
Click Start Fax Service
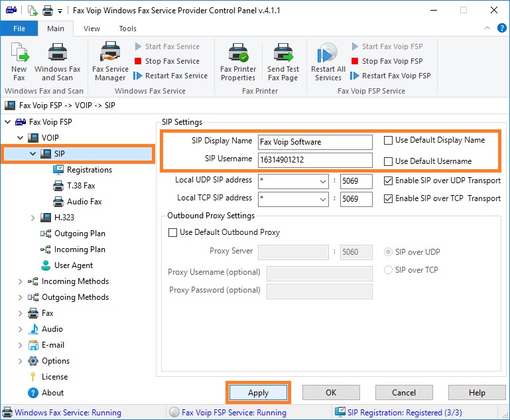167,46
